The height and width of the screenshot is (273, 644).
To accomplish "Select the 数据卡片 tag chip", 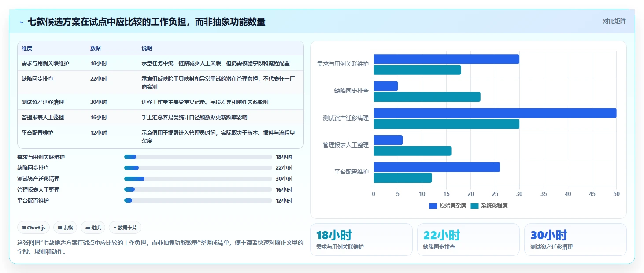I will coord(125,228).
